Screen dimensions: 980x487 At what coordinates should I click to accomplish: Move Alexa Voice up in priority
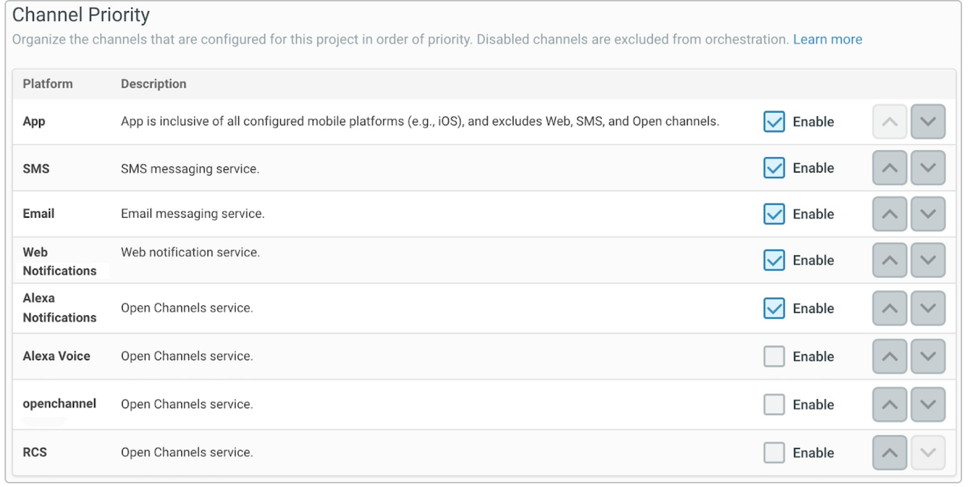tap(889, 357)
